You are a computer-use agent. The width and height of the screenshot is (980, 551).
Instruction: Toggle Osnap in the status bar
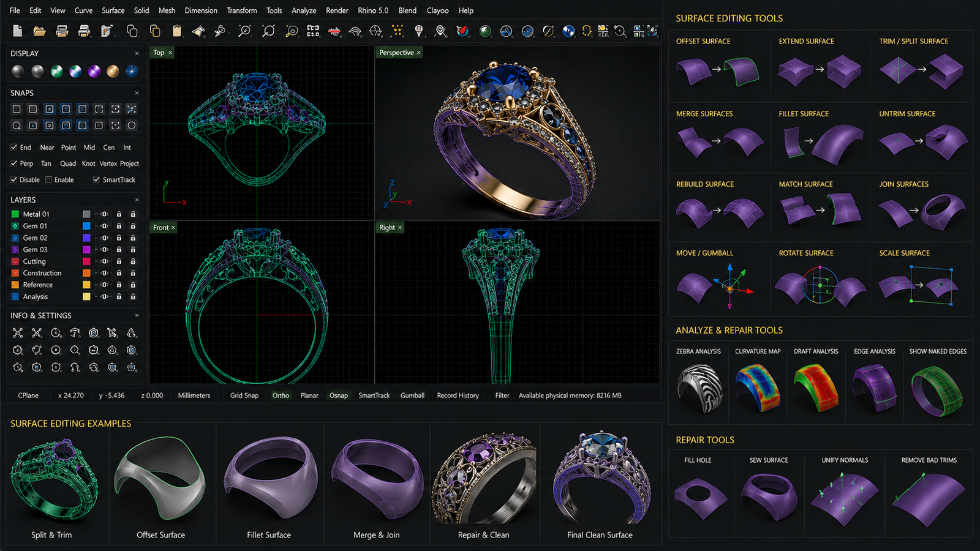click(339, 395)
